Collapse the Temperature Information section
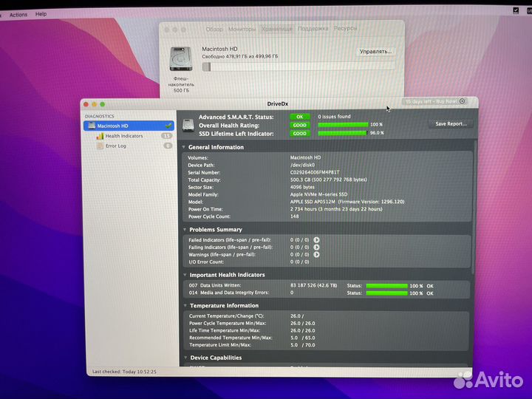532x399 pixels. (x=185, y=306)
